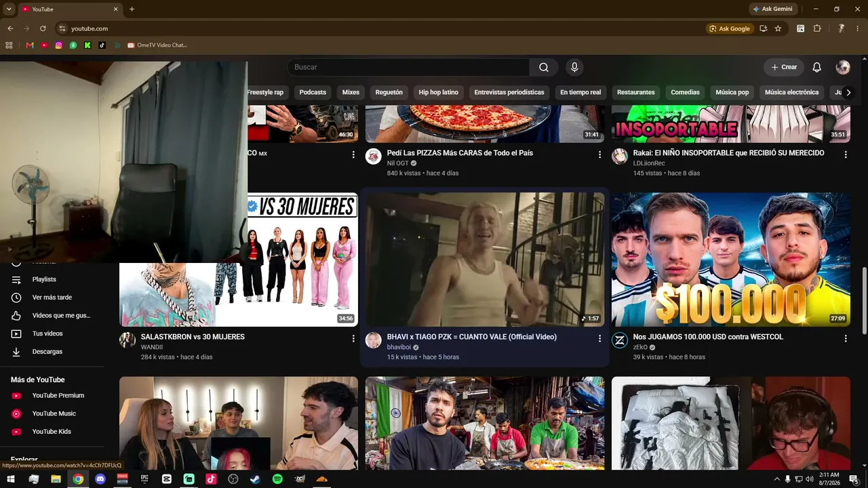This screenshot has width=868, height=488.
Task: Open the system volume control
Action: 809,479
